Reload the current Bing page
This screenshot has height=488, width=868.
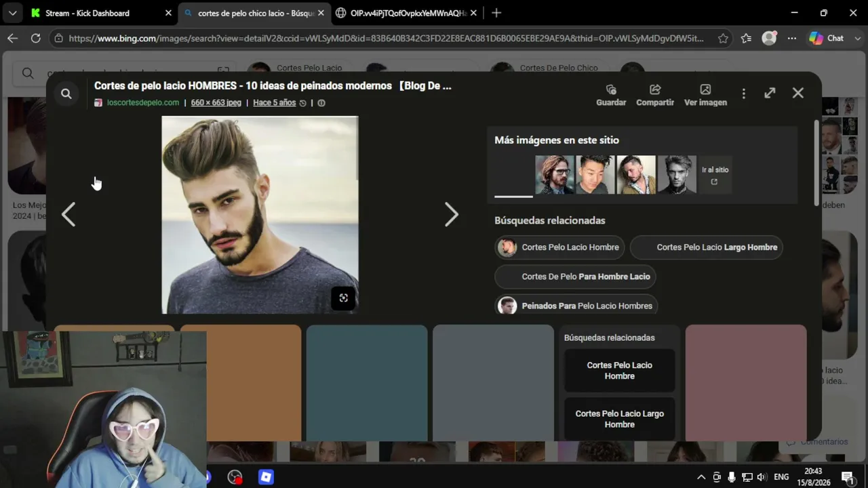coord(36,38)
